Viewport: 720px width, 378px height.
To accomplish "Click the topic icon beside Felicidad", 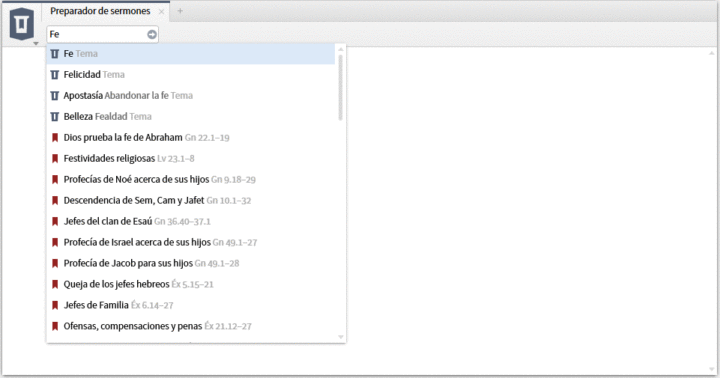I will 55,74.
